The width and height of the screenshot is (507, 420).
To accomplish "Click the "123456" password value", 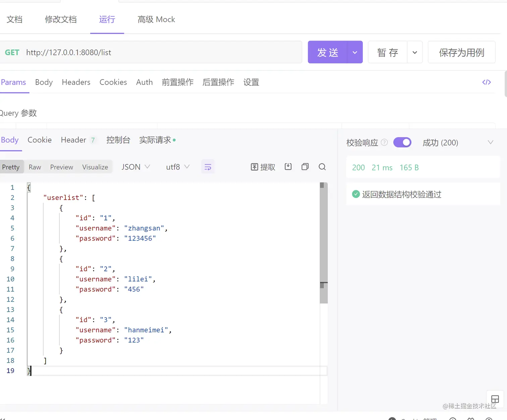I will pyautogui.click(x=140, y=238).
